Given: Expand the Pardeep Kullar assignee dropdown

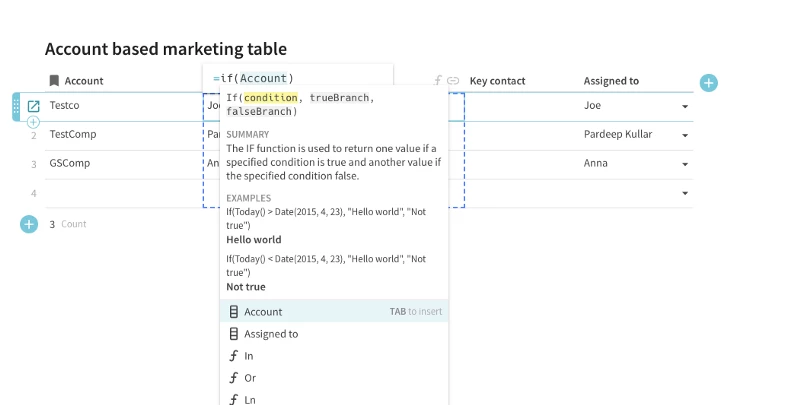Looking at the screenshot, I should pos(685,135).
